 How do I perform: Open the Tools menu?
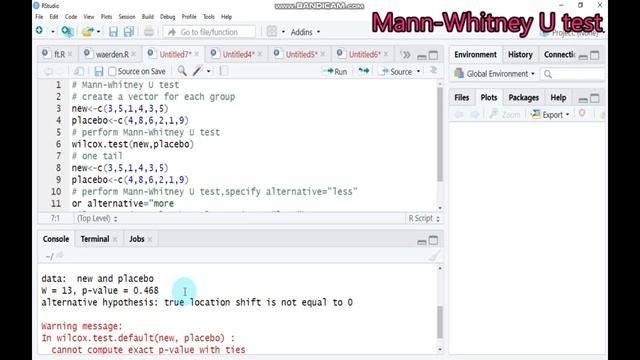[209, 17]
